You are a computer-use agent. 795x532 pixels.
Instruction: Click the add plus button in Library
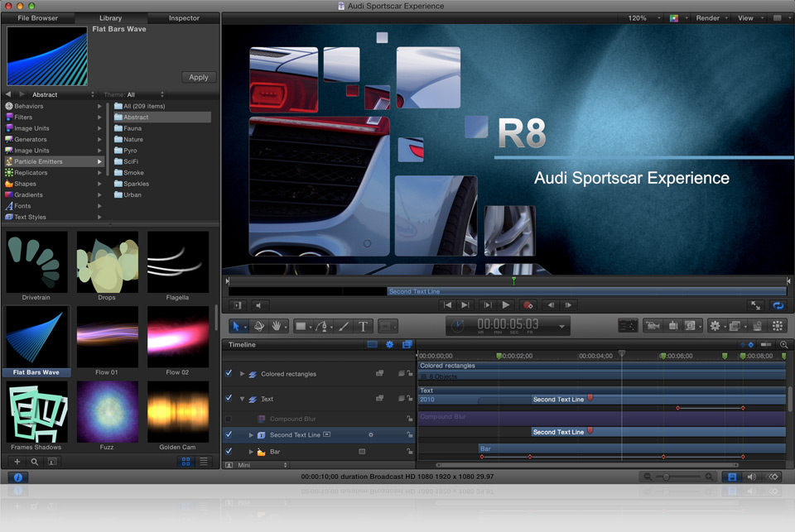coord(17,462)
